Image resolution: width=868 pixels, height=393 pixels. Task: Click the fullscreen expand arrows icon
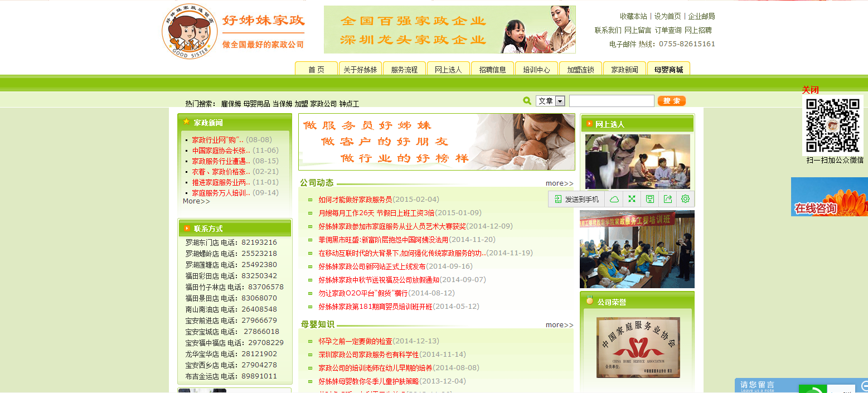632,199
